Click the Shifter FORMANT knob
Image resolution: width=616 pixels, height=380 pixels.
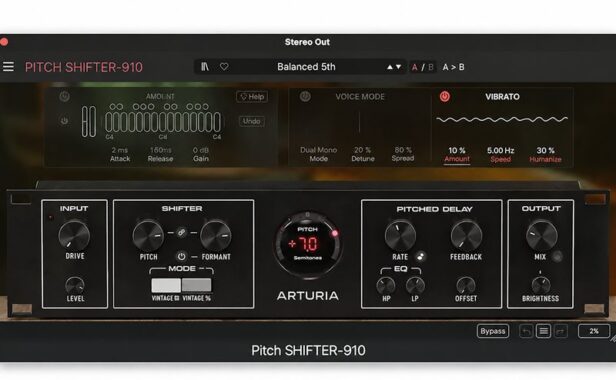pyautogui.click(x=216, y=235)
